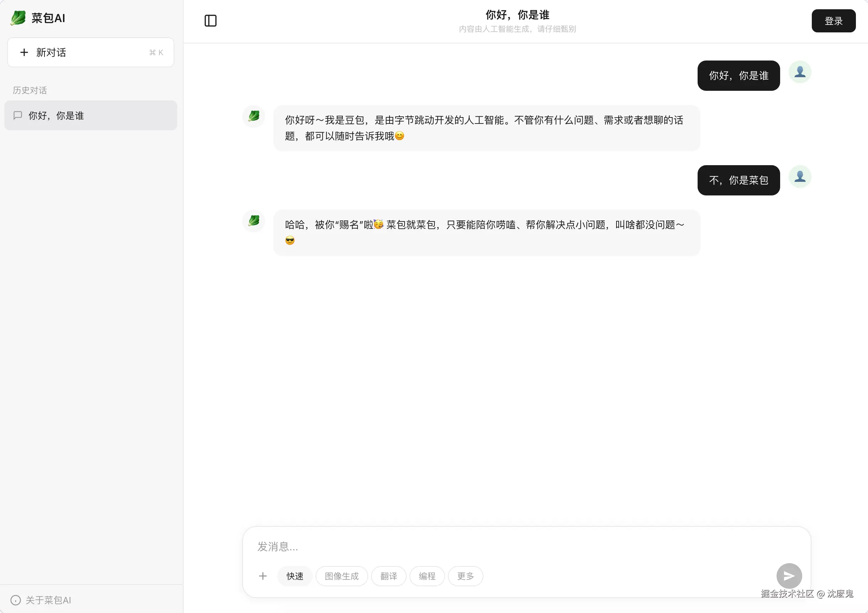Click the 菜包AI cabbage logo
The height and width of the screenshot is (613, 868).
point(18,18)
